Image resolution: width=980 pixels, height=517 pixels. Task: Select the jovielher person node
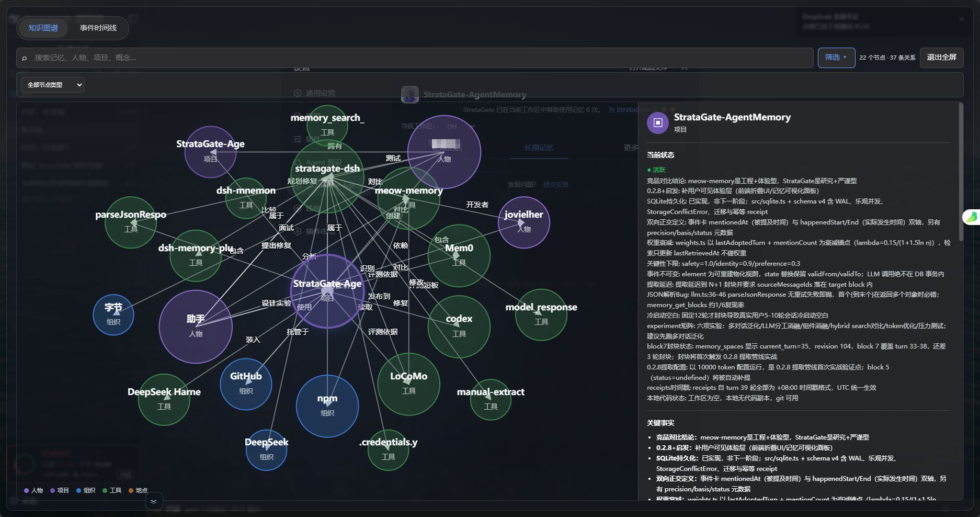tap(523, 222)
